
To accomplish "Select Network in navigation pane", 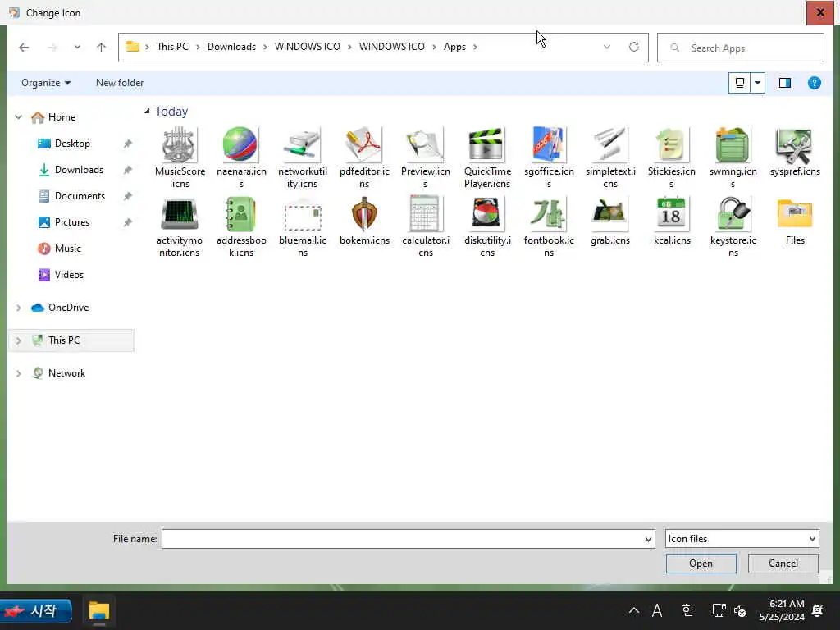I will click(66, 373).
